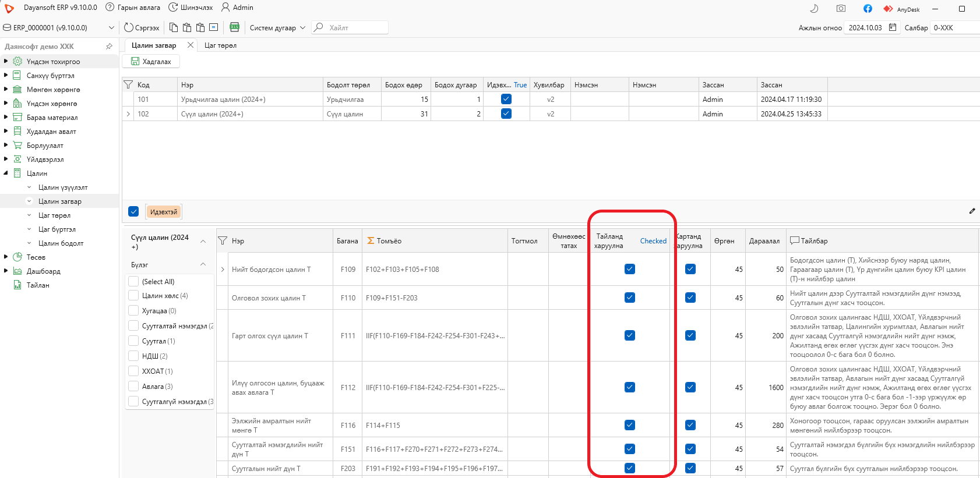Click the Идэвхтэй orange filter tag
The height and width of the screenshot is (478, 980).
coord(164,212)
